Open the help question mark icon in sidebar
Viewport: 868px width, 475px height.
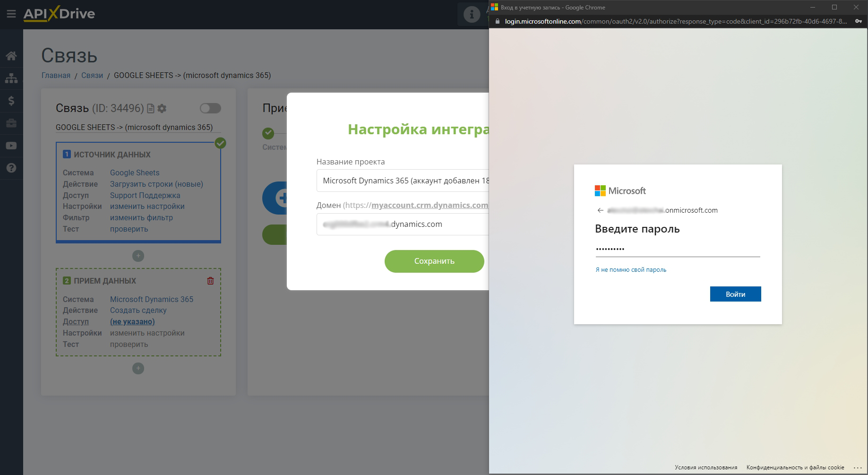pos(11,168)
